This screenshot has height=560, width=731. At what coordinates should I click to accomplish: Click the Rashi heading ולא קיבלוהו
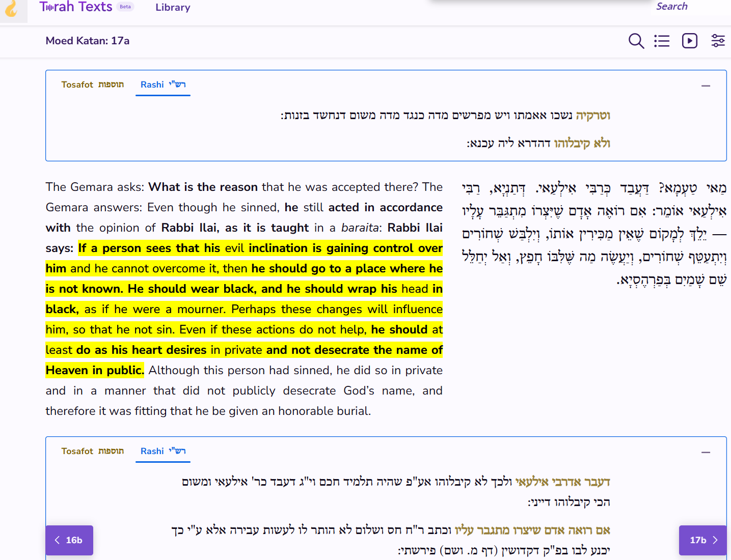tap(582, 143)
